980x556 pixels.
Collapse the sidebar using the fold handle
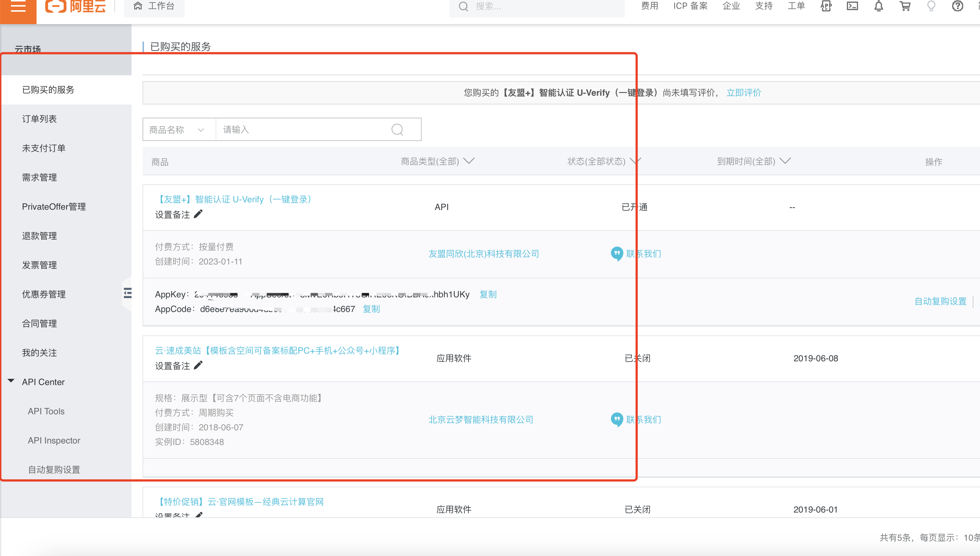coord(128,293)
